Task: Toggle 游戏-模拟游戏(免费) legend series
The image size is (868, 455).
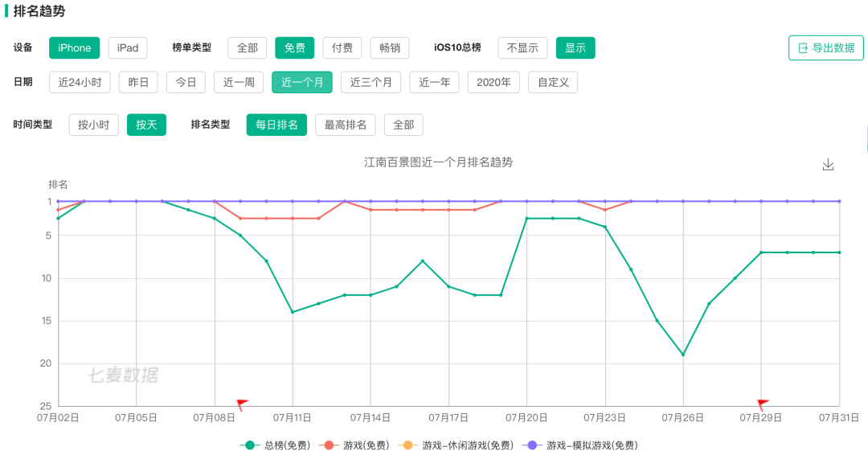Action: pyautogui.click(x=579, y=445)
